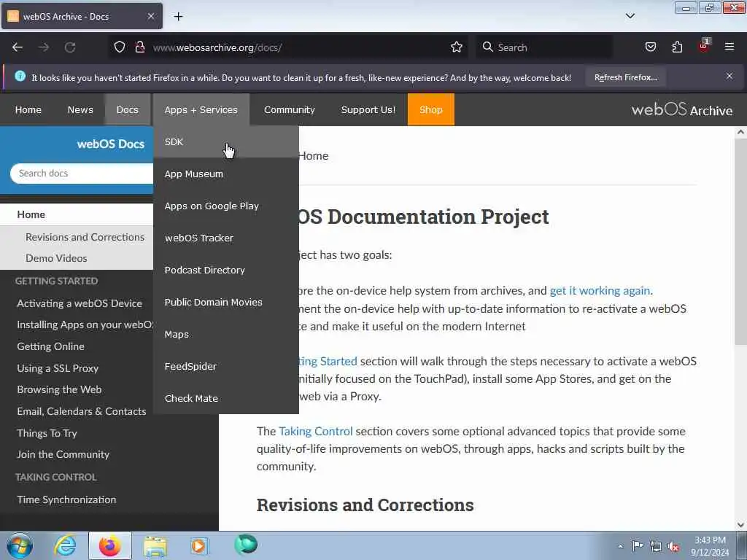Open the Support Us! navigation item
Screen dimensions: 747x560
pyautogui.click(x=368, y=109)
